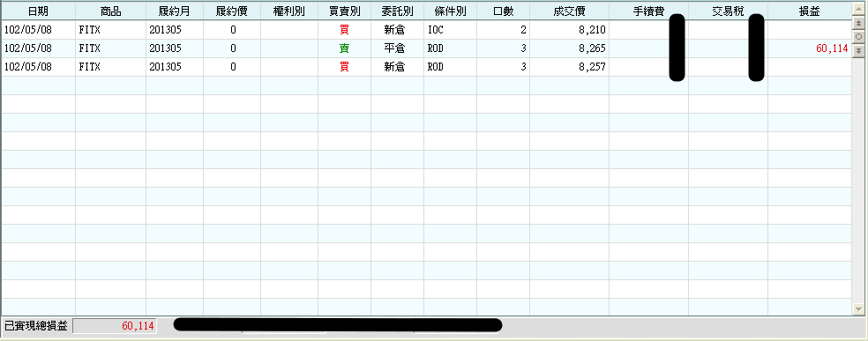Click strike price 0 in the 平倉 row
The image size is (868, 341).
[x=233, y=48]
